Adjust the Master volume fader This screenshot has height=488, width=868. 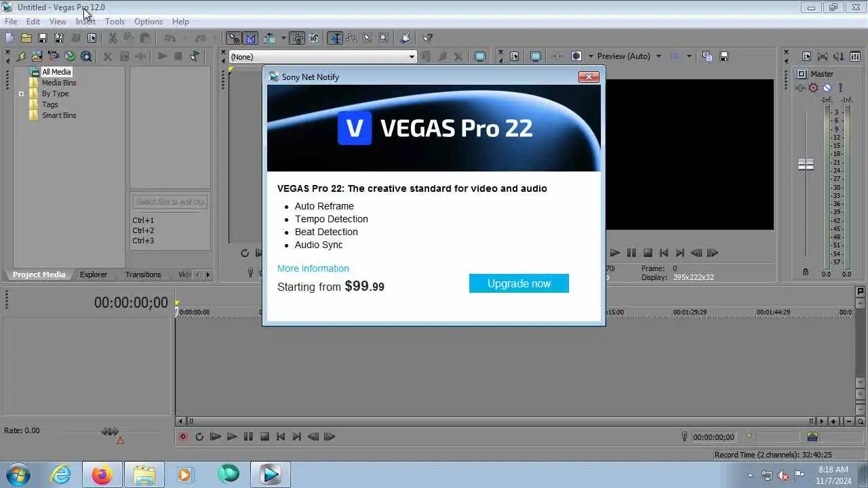pos(806,165)
